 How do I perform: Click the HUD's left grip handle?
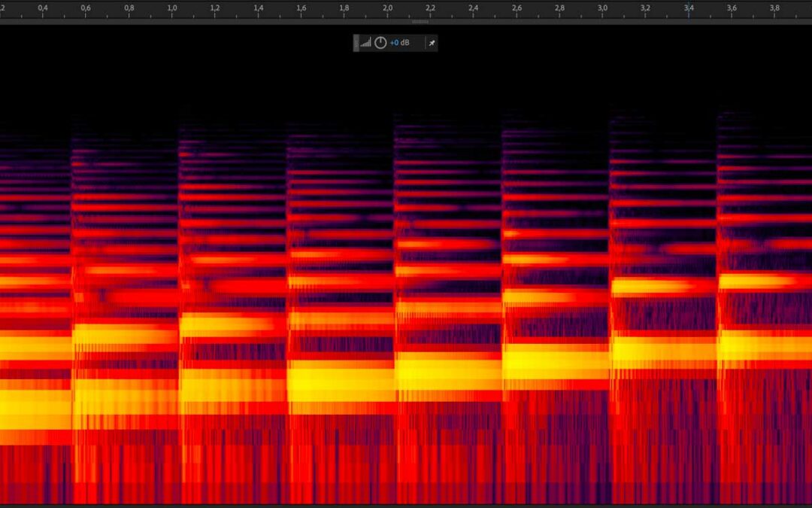[x=356, y=43]
